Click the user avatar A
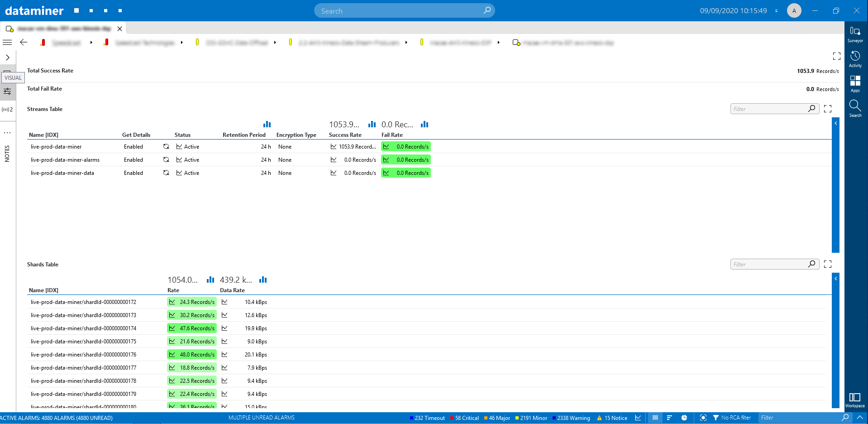 [794, 10]
